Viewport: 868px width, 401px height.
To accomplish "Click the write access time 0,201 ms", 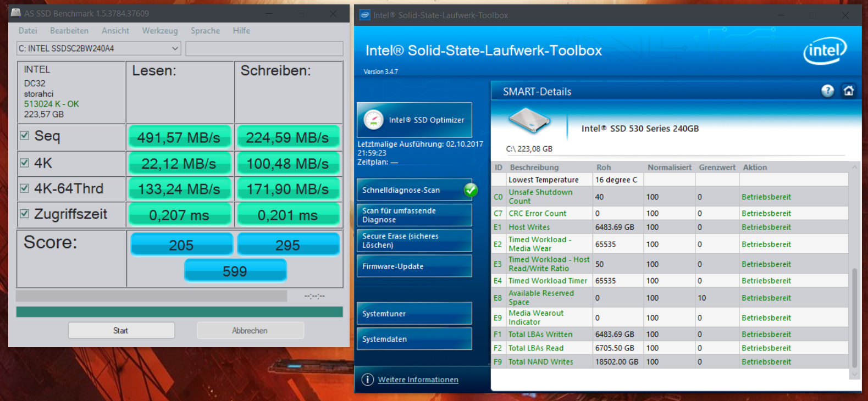I will [x=288, y=215].
